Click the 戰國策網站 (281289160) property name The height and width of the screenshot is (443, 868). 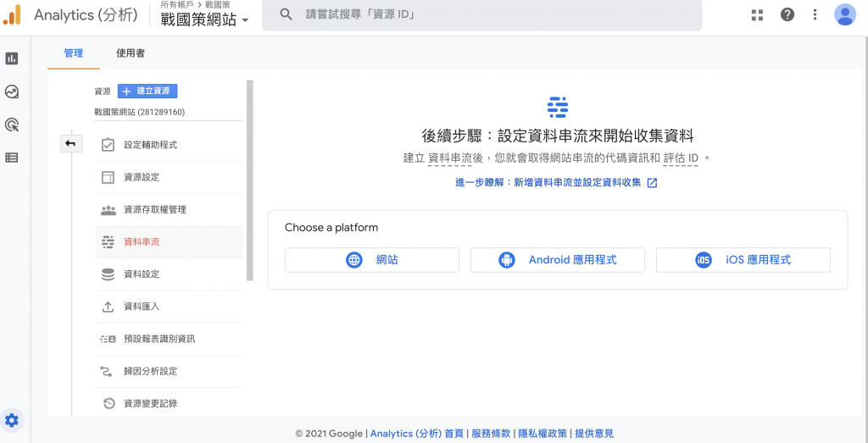(140, 112)
